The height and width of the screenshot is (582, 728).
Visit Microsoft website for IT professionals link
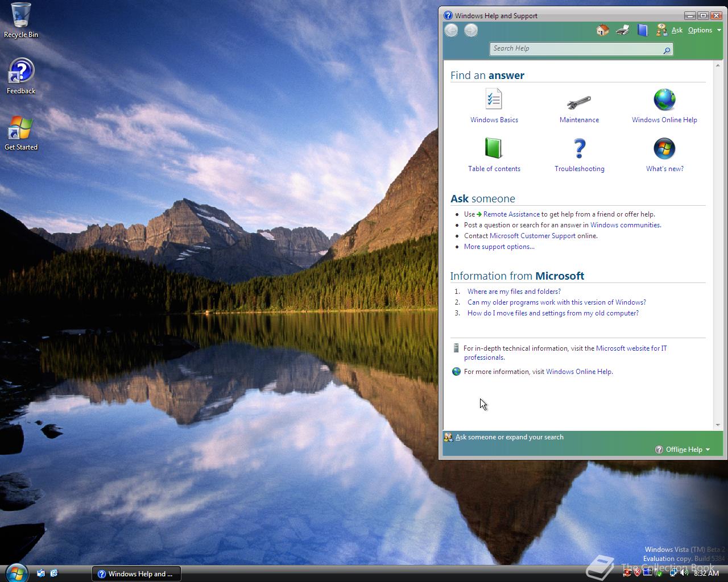(631, 348)
